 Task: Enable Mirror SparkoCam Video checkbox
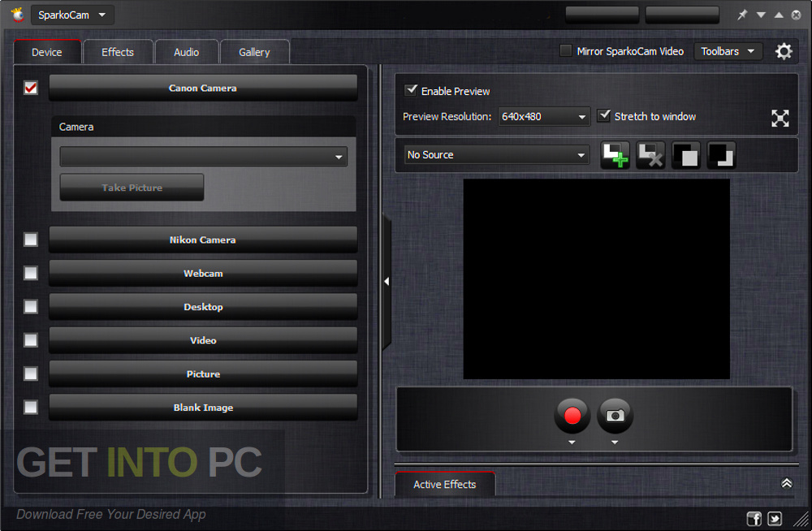pos(566,51)
